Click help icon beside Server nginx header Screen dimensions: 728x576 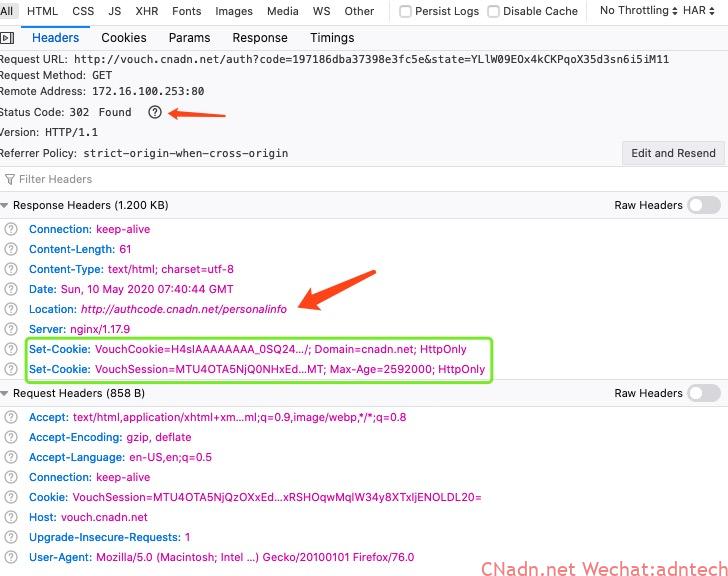(11, 329)
